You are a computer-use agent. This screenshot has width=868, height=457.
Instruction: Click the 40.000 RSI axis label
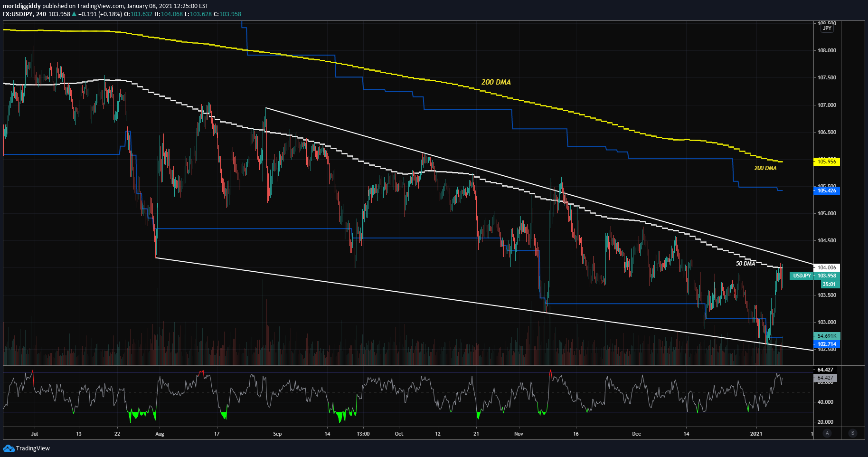coord(825,402)
